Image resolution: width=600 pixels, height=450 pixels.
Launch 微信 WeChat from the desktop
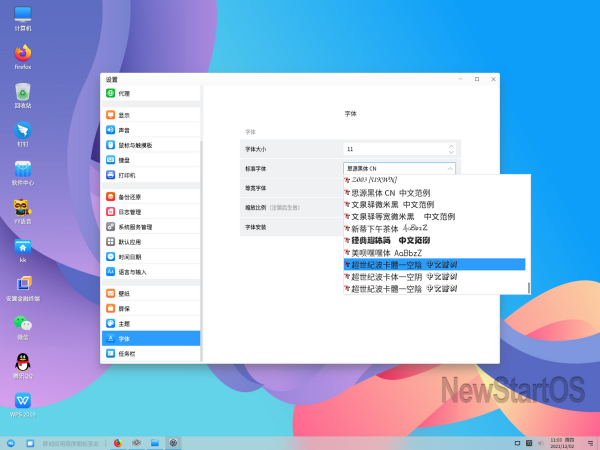[x=23, y=324]
